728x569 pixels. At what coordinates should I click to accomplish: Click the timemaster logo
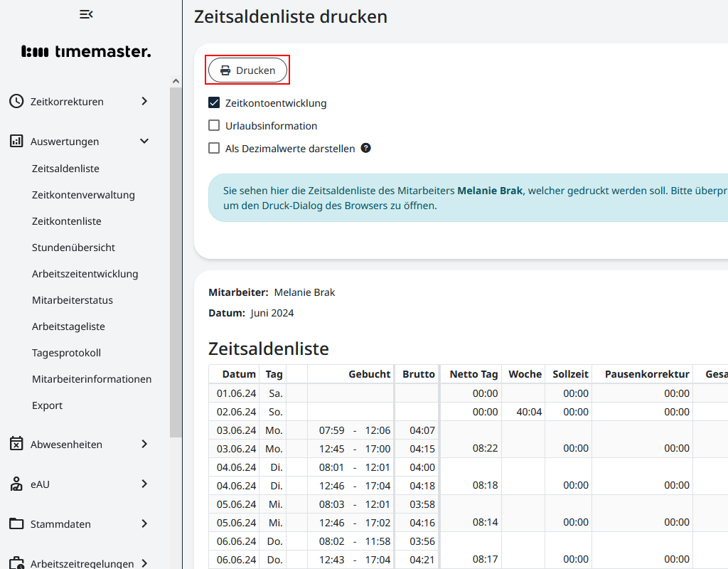pos(85,50)
